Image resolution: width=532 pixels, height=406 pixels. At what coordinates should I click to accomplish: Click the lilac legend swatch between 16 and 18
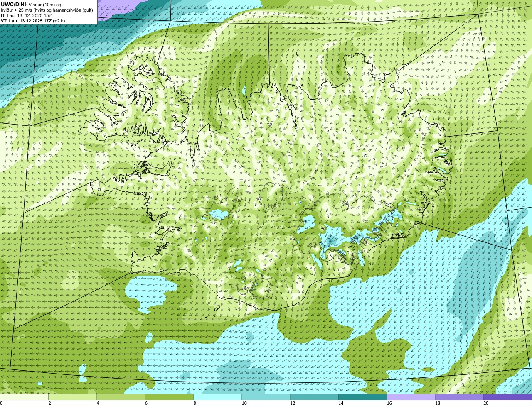click(411, 397)
